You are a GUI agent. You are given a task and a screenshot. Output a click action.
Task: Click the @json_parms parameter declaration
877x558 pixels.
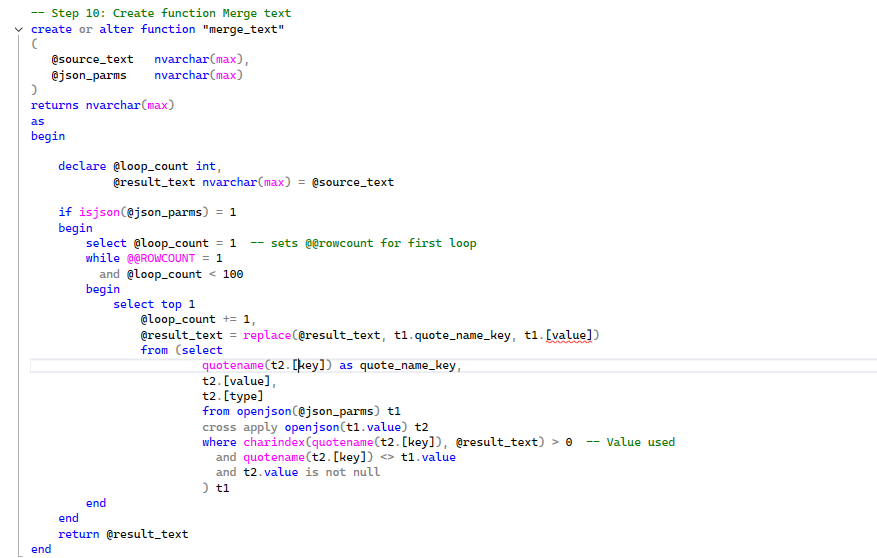[x=147, y=75]
